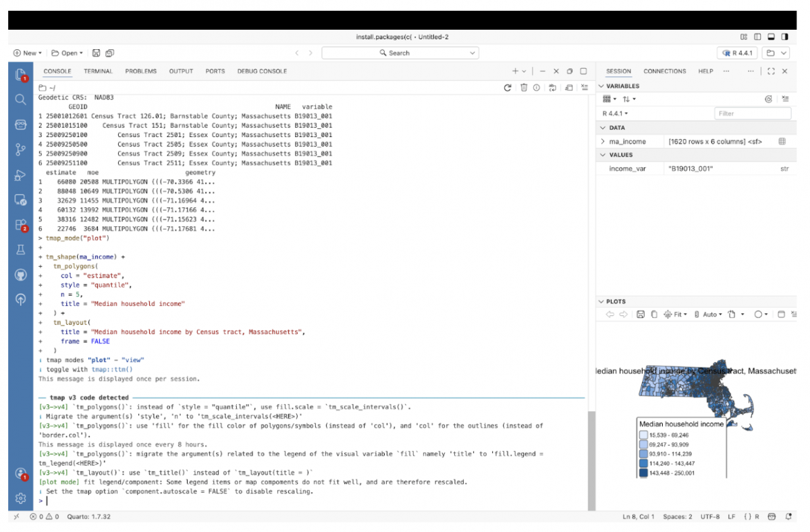Collapse the Plots section
The height and width of the screenshot is (532, 810).
602,302
